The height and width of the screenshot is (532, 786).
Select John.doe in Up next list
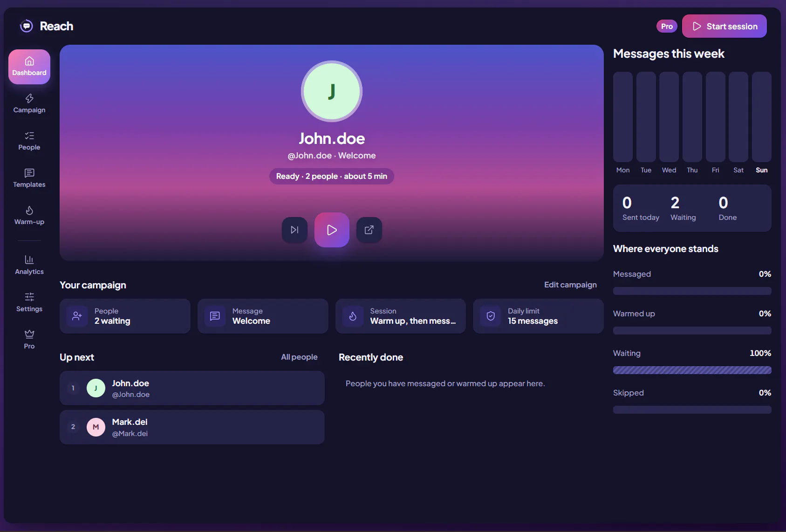tap(192, 388)
